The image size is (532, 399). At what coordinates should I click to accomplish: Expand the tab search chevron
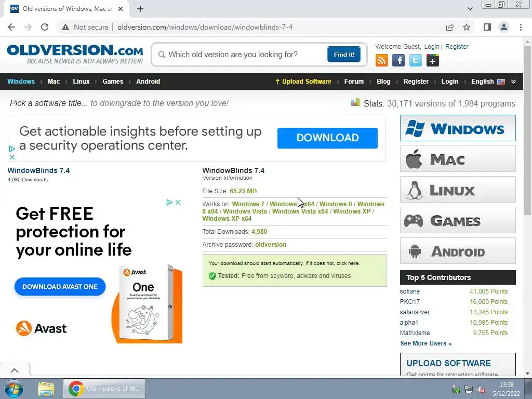[470, 9]
